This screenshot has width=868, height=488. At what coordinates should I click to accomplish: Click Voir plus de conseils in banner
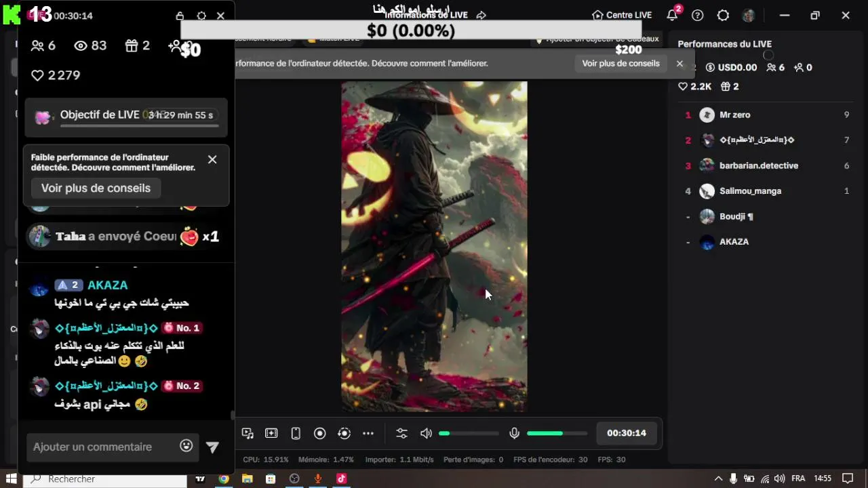[620, 63]
